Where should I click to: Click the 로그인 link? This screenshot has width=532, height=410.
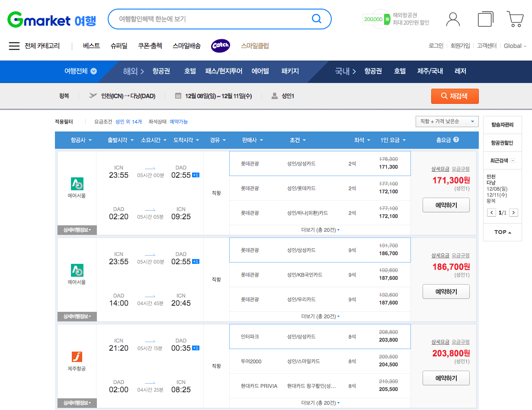(436, 46)
